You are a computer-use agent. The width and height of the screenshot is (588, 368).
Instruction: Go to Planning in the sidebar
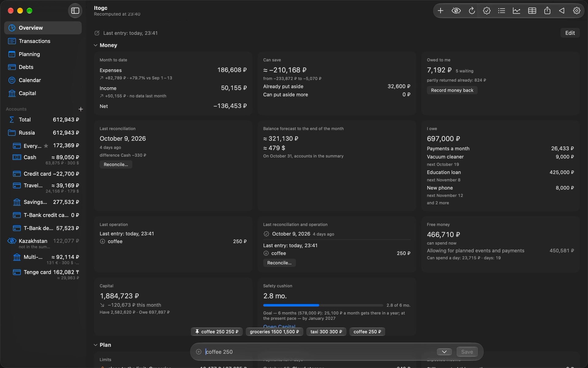click(43, 54)
